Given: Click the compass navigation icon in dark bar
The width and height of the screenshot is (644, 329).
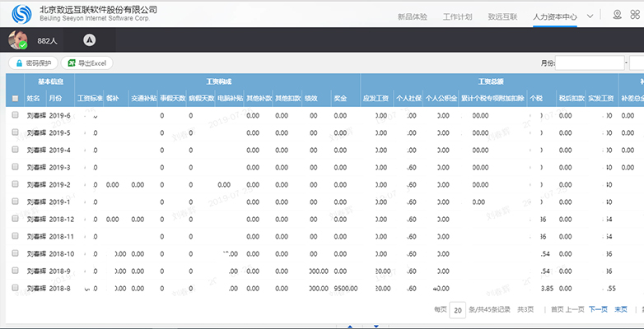Looking at the screenshot, I should click(x=89, y=39).
